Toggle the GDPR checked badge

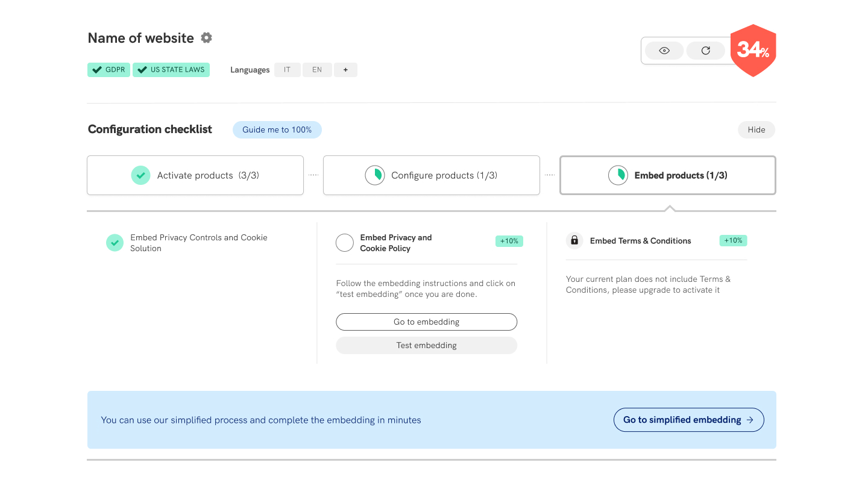(109, 70)
